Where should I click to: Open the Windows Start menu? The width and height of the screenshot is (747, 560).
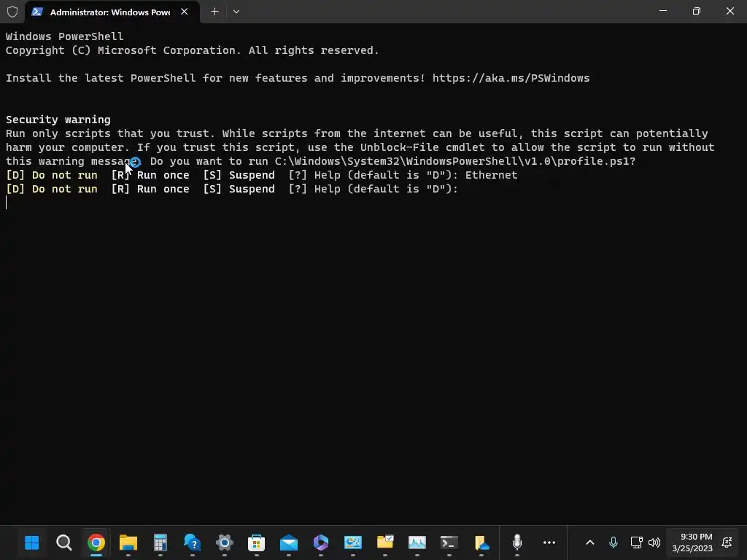32,542
